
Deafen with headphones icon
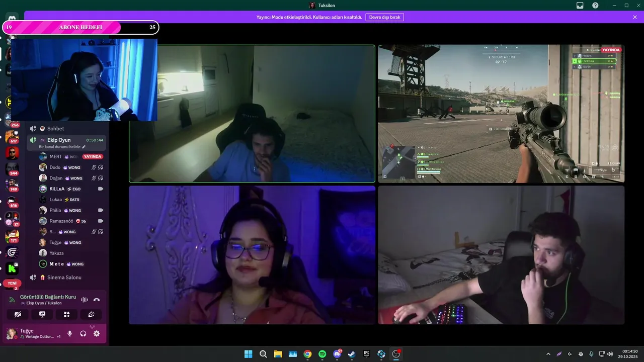[83, 333]
